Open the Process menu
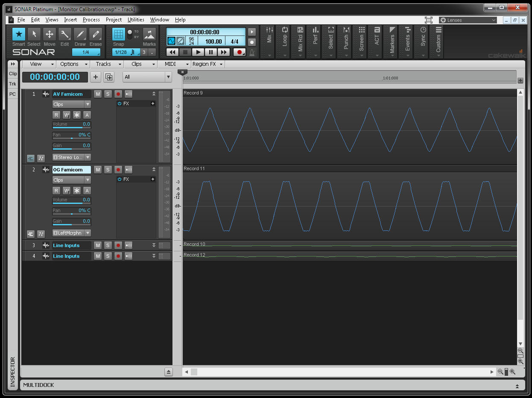Viewport: 532px width, 398px height. (x=91, y=20)
